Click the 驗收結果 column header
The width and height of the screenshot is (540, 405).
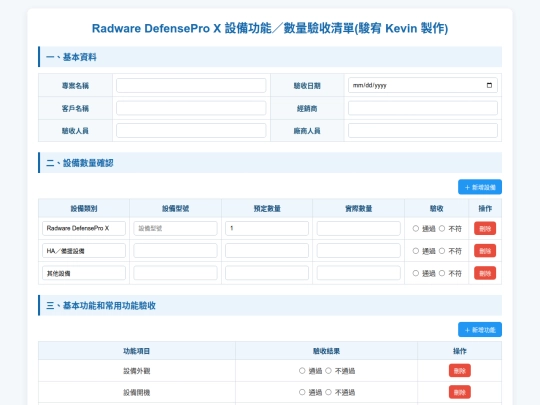coord(326,351)
